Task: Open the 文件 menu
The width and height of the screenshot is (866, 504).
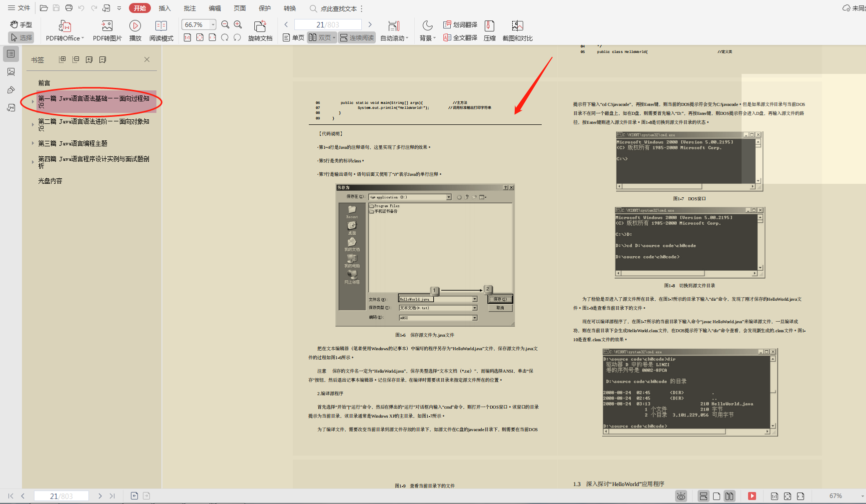Action: coord(19,8)
